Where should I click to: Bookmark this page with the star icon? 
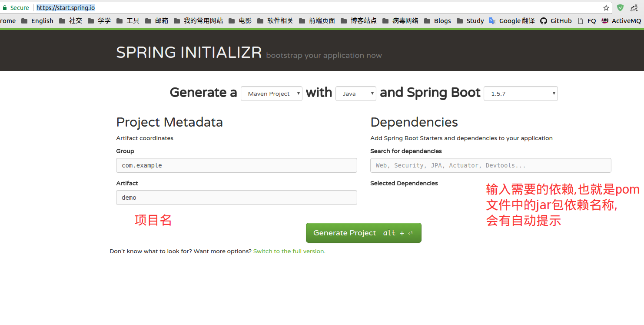tap(606, 8)
